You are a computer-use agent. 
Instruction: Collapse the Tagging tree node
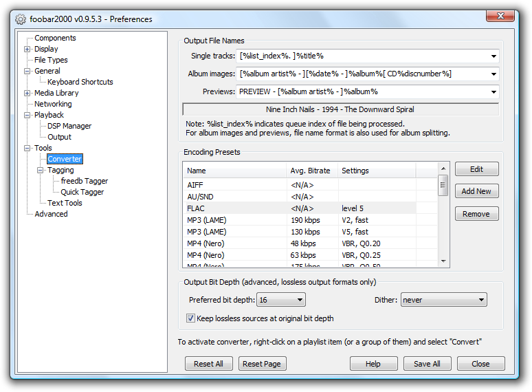tap(41, 171)
